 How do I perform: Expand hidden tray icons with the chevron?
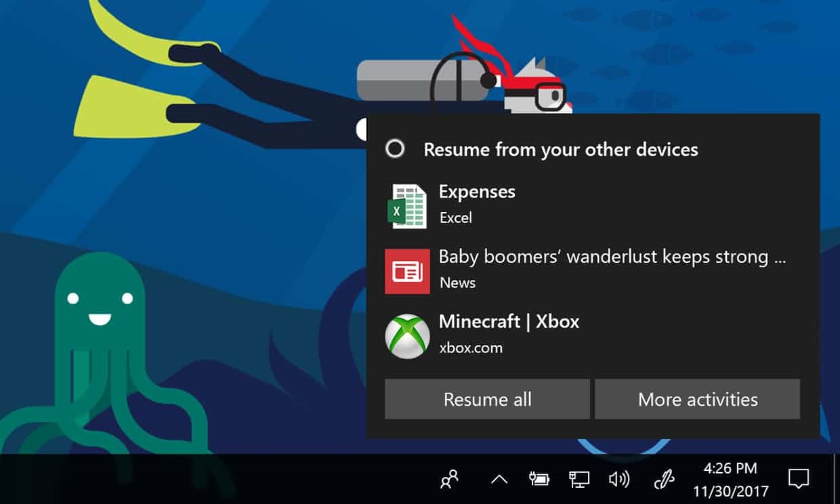point(499,480)
